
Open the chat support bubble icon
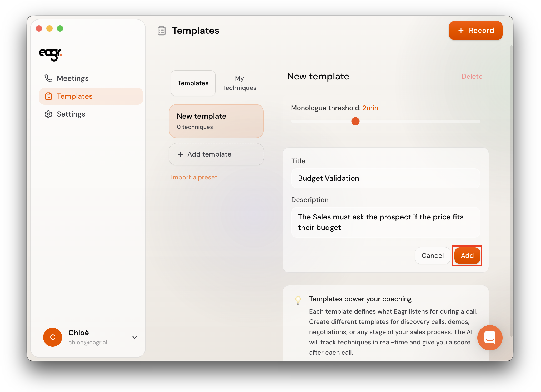(490, 338)
